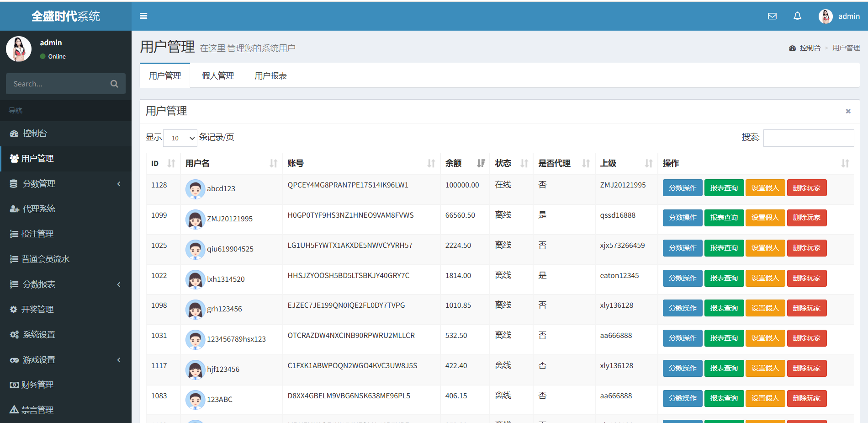
Task: Toggle the sidebar with the hamburger icon
Action: click(x=143, y=16)
